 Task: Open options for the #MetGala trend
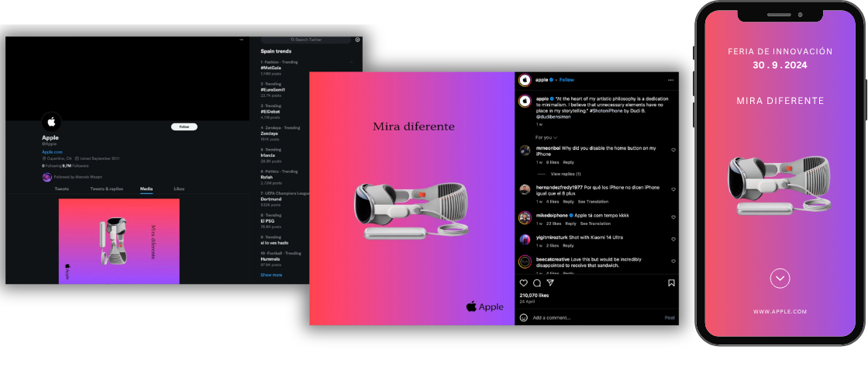point(351,61)
